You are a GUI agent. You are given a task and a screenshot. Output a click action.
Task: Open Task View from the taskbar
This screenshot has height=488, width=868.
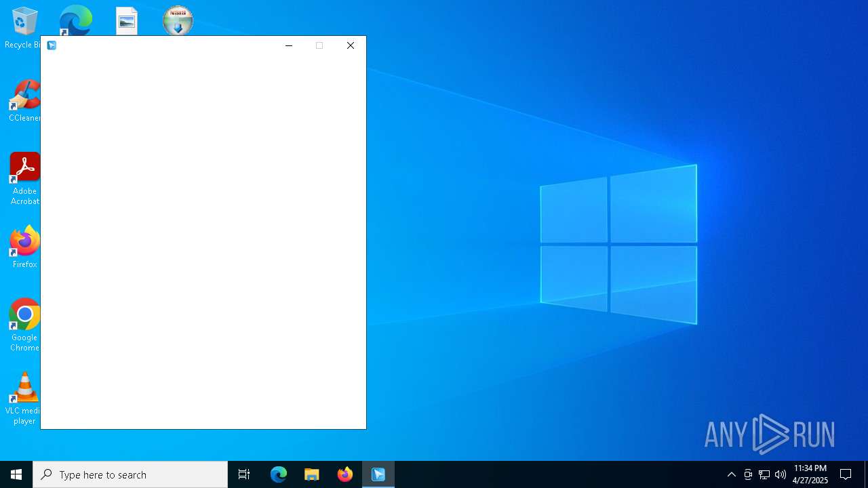[x=244, y=474]
